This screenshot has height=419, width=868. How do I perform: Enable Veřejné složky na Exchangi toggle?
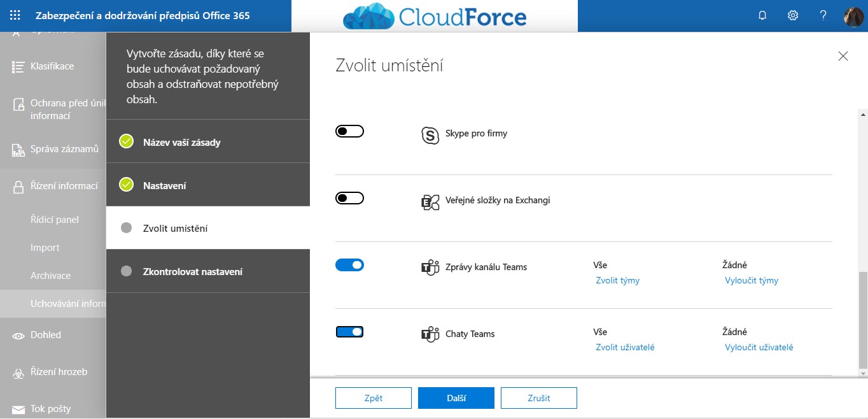(349, 198)
